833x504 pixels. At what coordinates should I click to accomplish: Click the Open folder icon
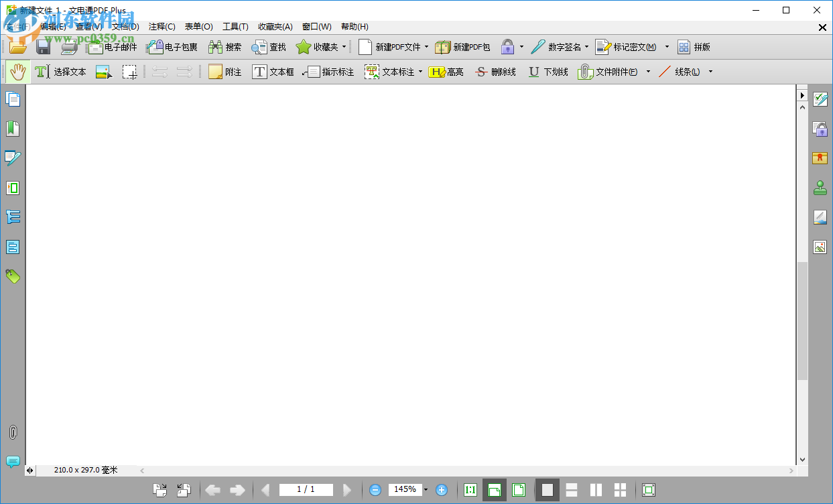[17, 47]
